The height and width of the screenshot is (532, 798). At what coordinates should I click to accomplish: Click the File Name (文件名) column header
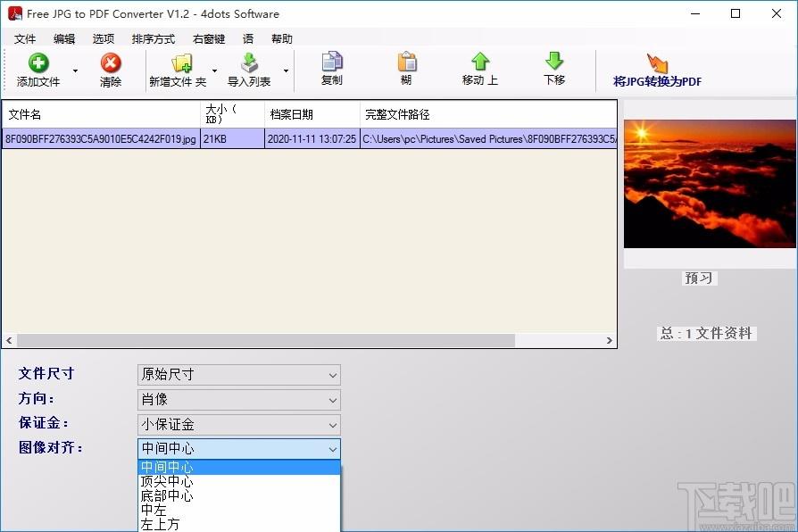click(x=101, y=114)
